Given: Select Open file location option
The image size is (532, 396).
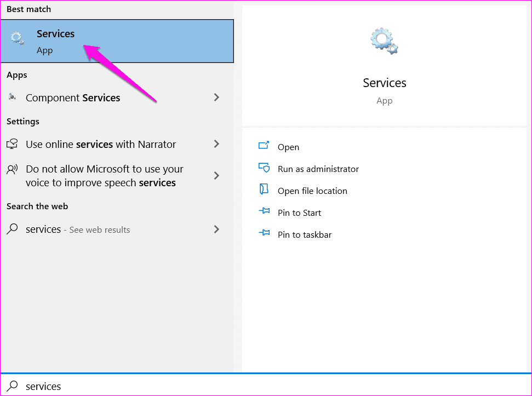Looking at the screenshot, I should (312, 191).
